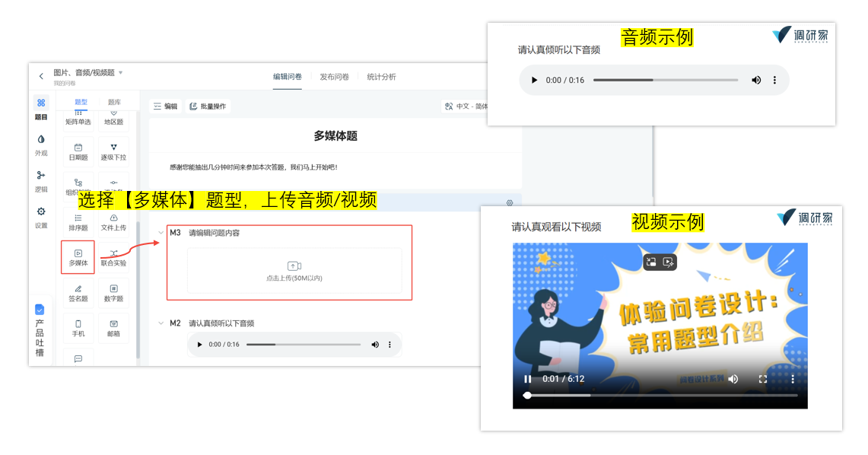This screenshot has height=455, width=868.
Task: Collapse question M3 with its chevron
Action: [x=161, y=233]
